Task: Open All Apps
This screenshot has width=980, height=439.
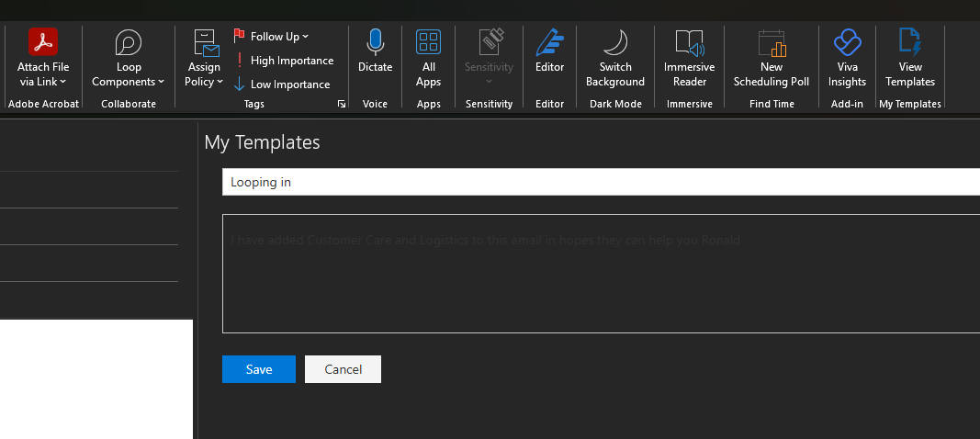Action: click(x=429, y=58)
